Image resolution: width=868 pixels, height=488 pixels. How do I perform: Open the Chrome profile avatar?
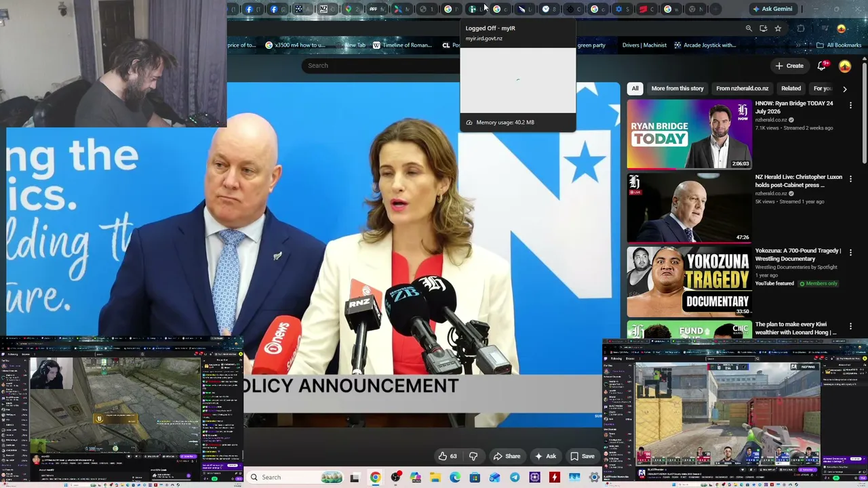point(842,28)
